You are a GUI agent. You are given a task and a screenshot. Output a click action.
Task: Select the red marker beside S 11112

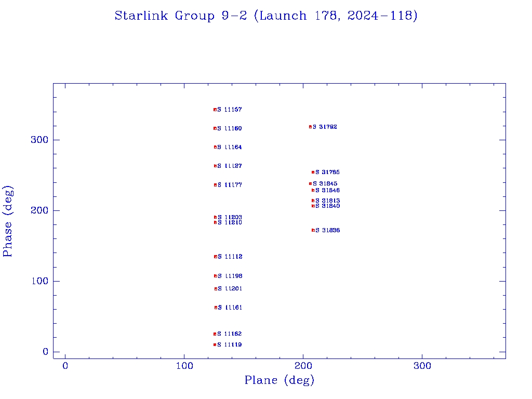216,257
